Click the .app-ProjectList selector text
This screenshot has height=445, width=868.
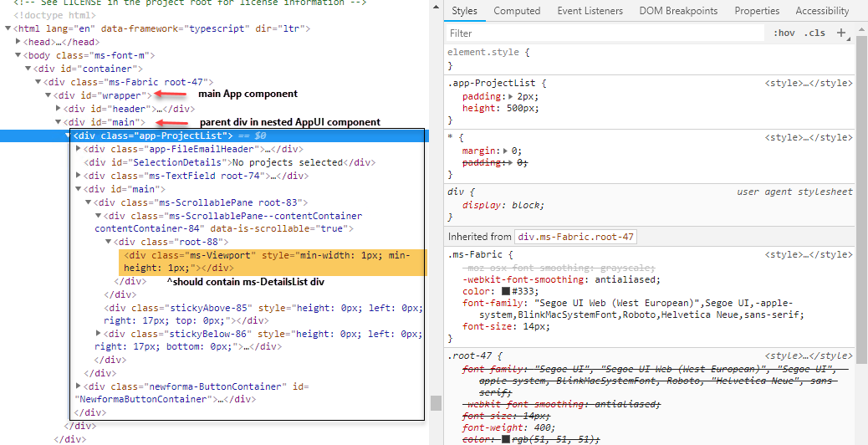tap(492, 83)
